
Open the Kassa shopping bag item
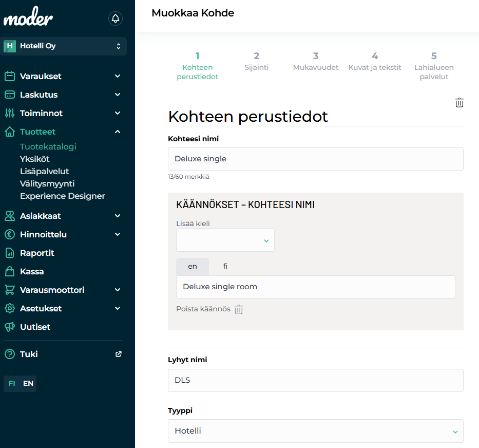click(x=32, y=271)
